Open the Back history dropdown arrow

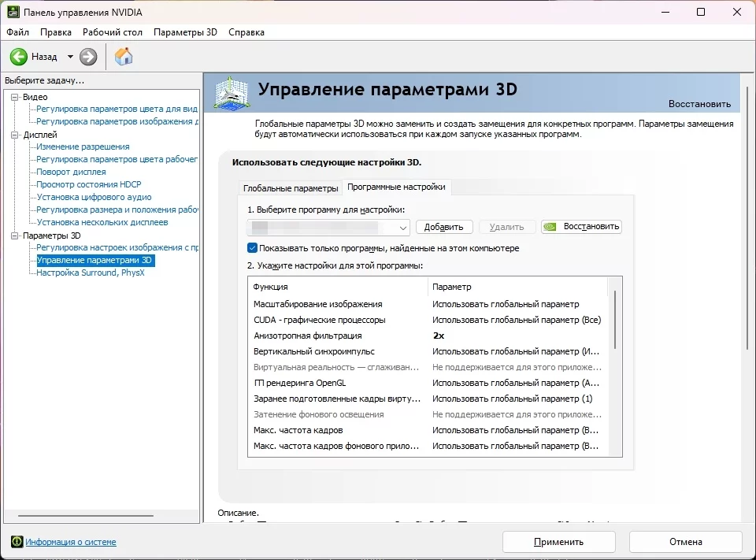pos(70,57)
